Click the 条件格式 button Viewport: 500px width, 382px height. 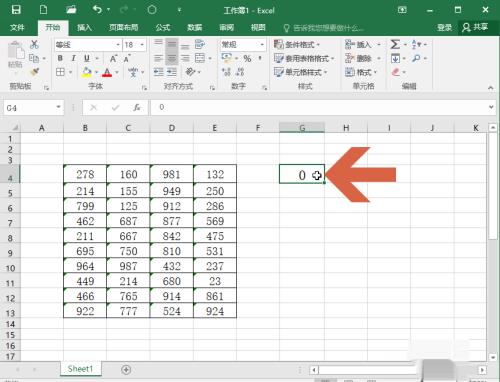pyautogui.click(x=297, y=44)
